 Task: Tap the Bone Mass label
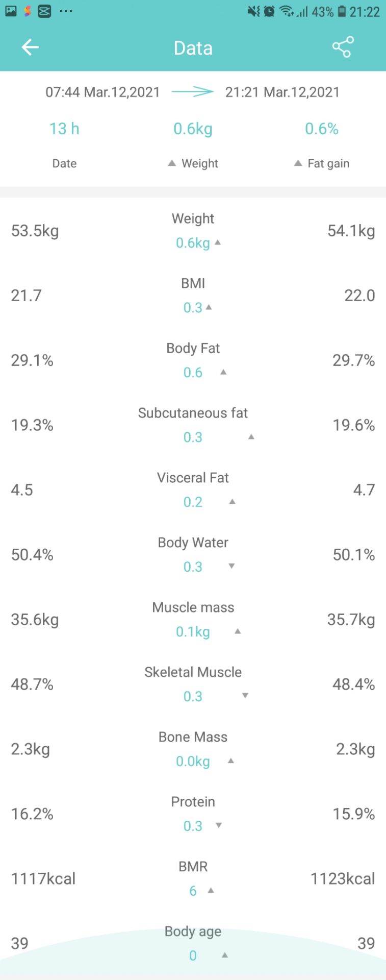(x=193, y=737)
